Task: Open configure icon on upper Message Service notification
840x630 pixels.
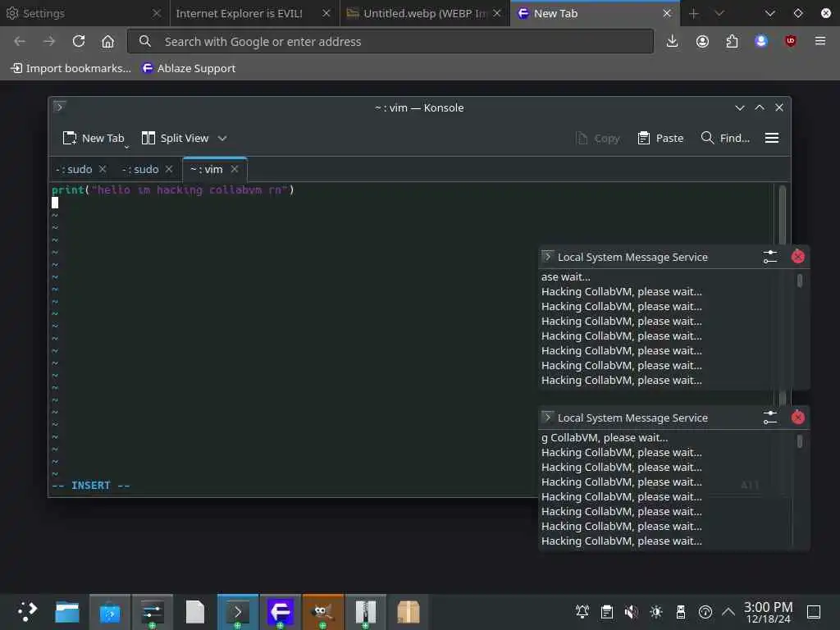Action: 770,257
